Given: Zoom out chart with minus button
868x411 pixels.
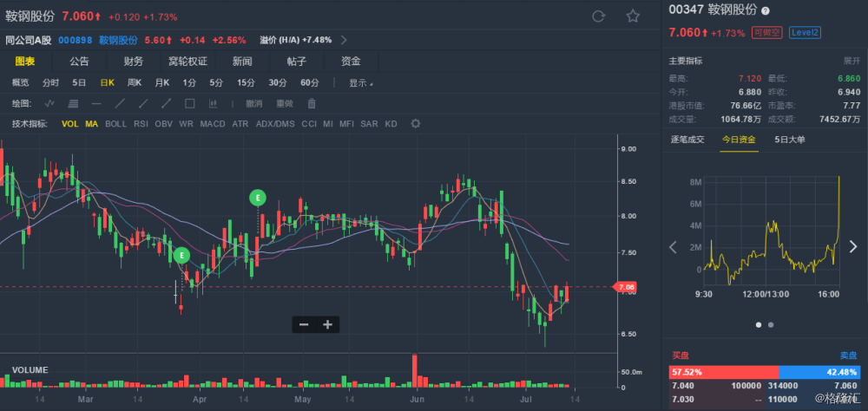Looking at the screenshot, I should 303,324.
